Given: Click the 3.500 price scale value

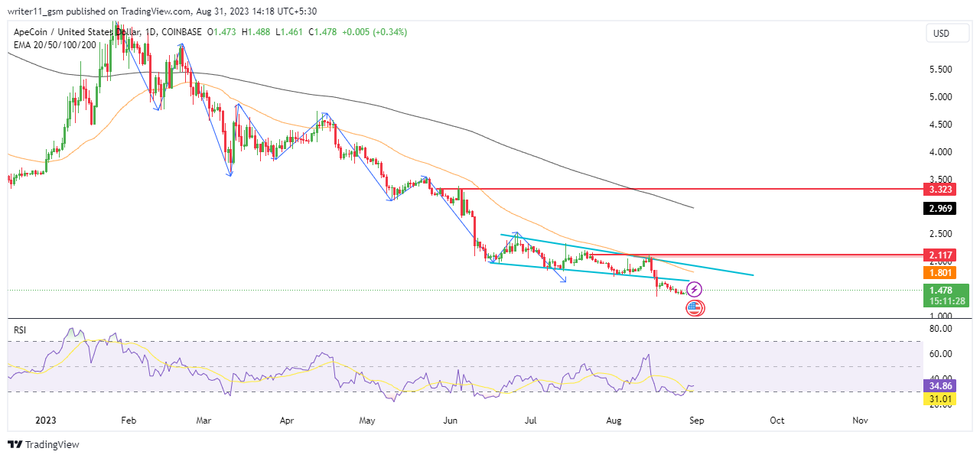Looking at the screenshot, I should pyautogui.click(x=940, y=179).
